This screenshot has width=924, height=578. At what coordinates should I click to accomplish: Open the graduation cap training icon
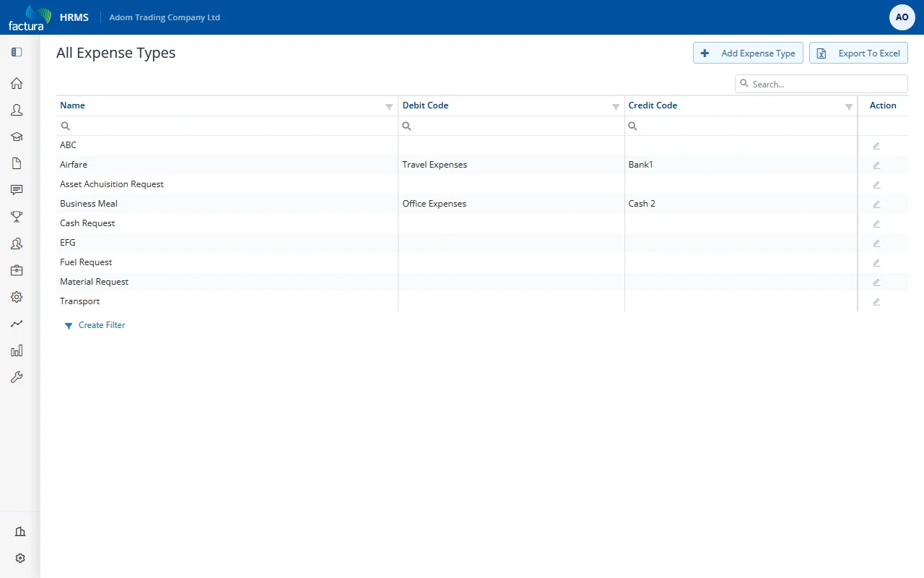coord(17,137)
